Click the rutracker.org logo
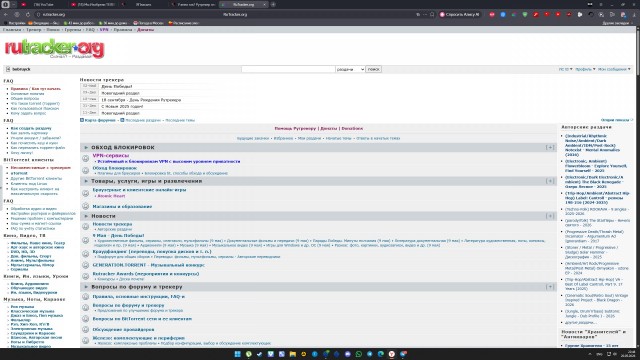This screenshot has height=360, width=640. [x=54, y=49]
